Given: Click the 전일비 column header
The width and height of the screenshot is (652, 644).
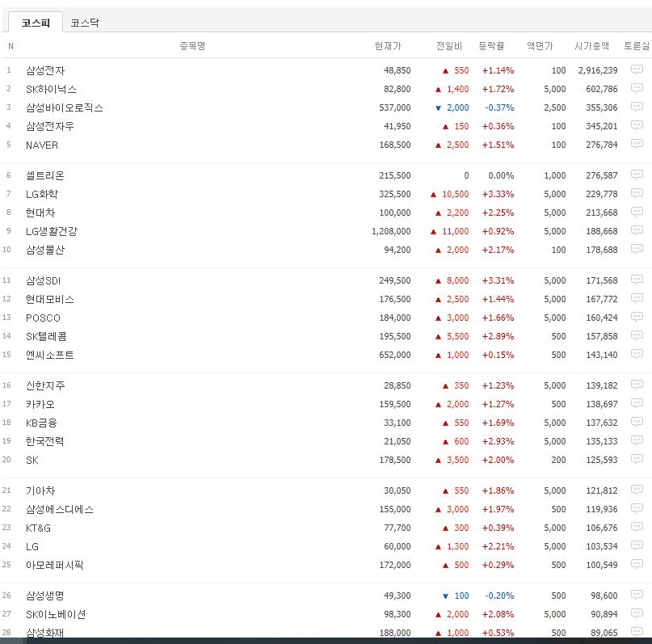Looking at the screenshot, I should coord(449,46).
